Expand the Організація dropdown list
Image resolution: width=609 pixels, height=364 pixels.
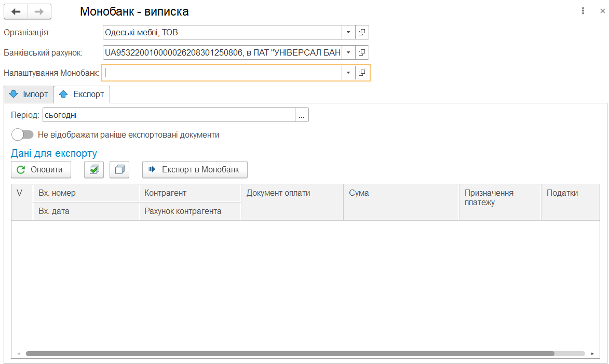pos(348,32)
